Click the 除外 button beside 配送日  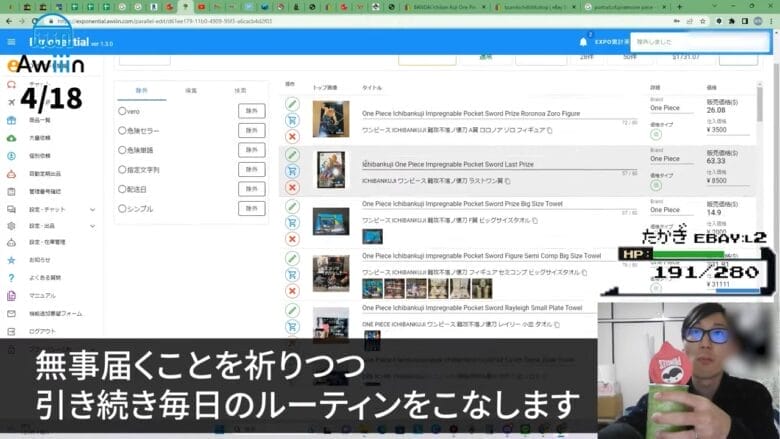coord(252,189)
